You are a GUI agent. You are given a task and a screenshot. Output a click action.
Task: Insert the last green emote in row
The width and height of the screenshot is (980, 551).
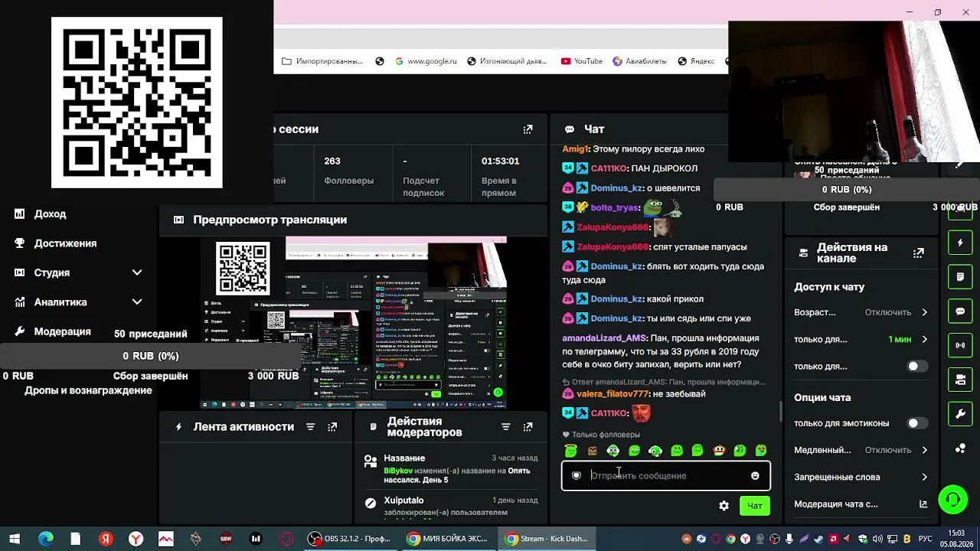[761, 451]
